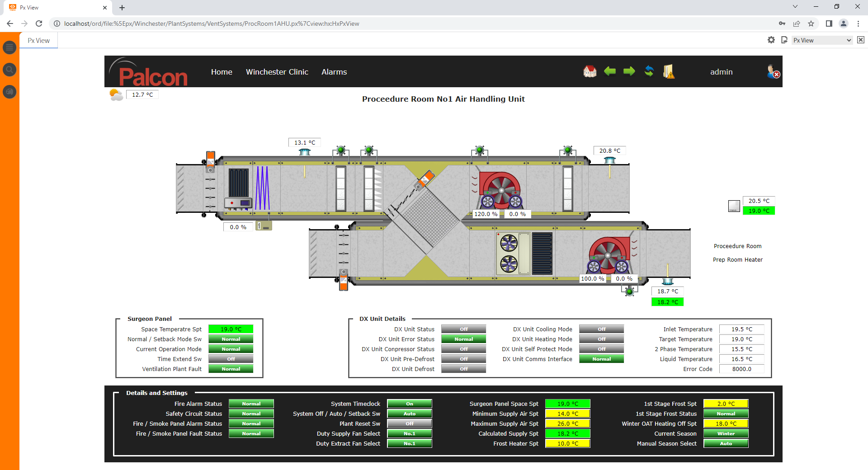This screenshot has height=470, width=868.
Task: Change the Manual Season Select Auto value
Action: pyautogui.click(x=726, y=444)
